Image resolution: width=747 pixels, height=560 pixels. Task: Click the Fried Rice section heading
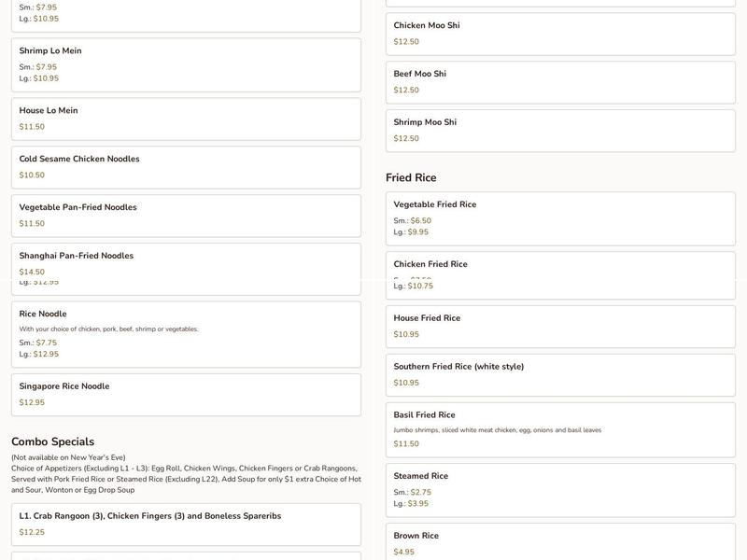coord(411,177)
